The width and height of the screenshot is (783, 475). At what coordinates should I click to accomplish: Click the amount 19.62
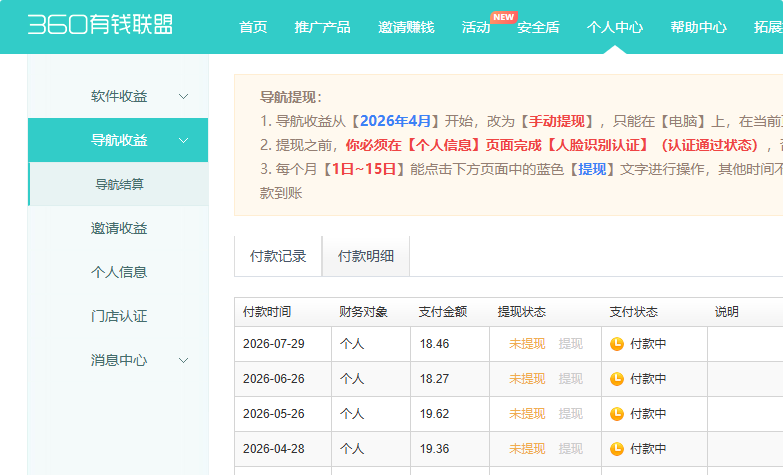434,414
